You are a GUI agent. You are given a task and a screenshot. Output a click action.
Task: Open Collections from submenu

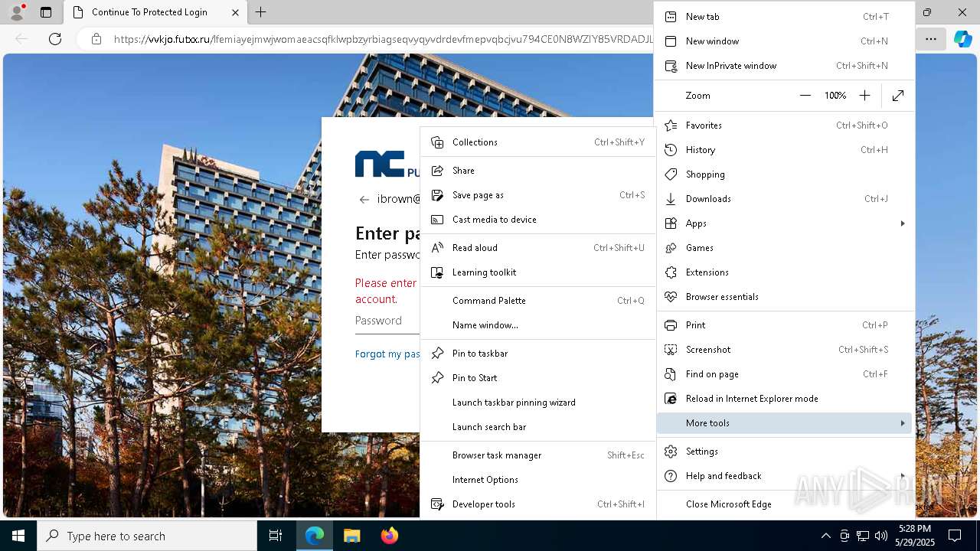(x=538, y=142)
